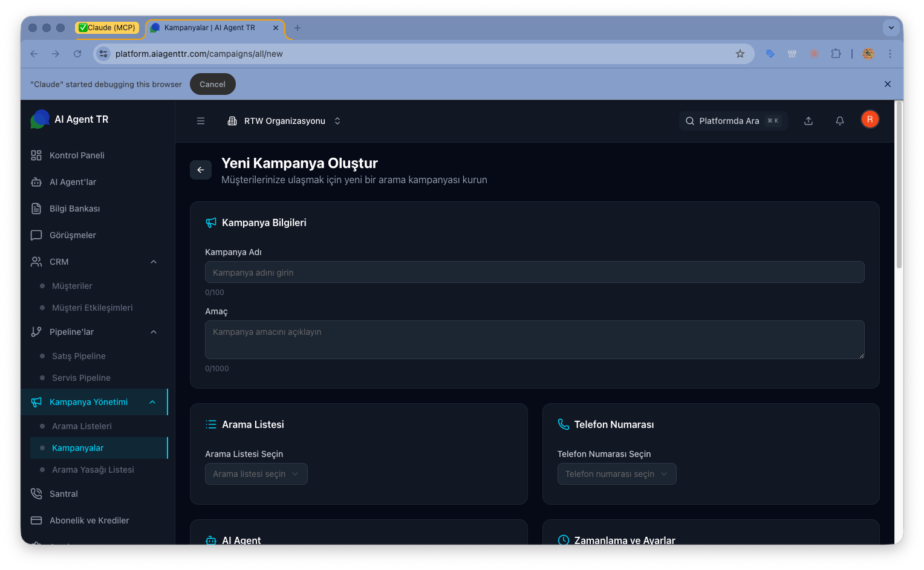
Task: Click the Telefon Numarası phone icon
Action: coord(564,424)
